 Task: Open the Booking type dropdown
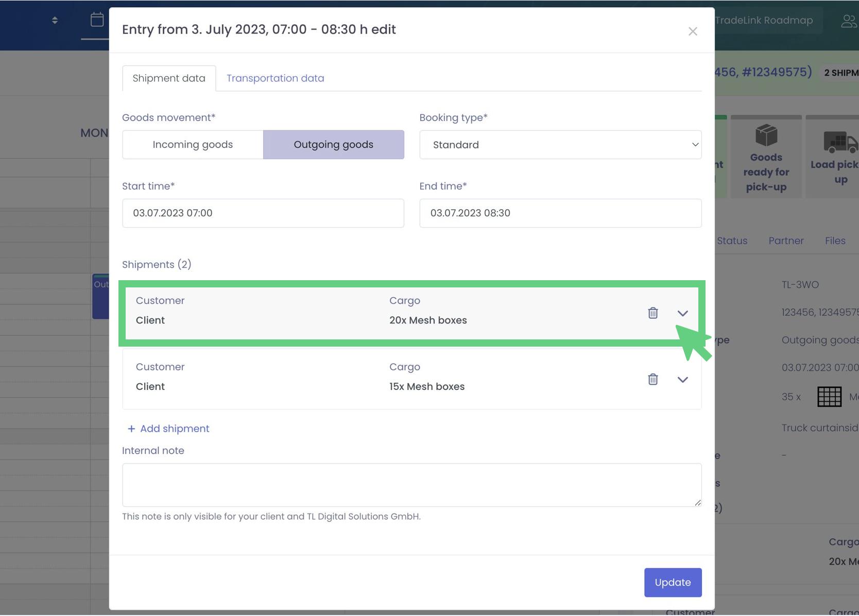click(560, 145)
